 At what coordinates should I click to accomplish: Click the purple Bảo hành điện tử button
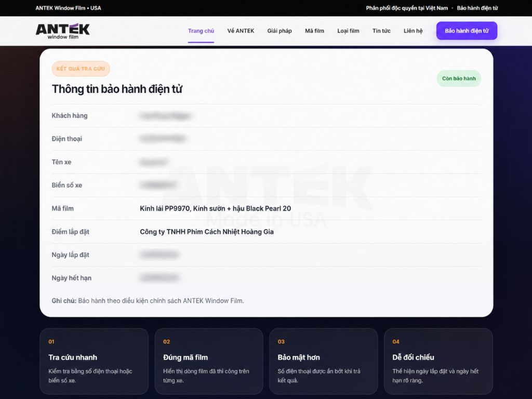pyautogui.click(x=467, y=31)
